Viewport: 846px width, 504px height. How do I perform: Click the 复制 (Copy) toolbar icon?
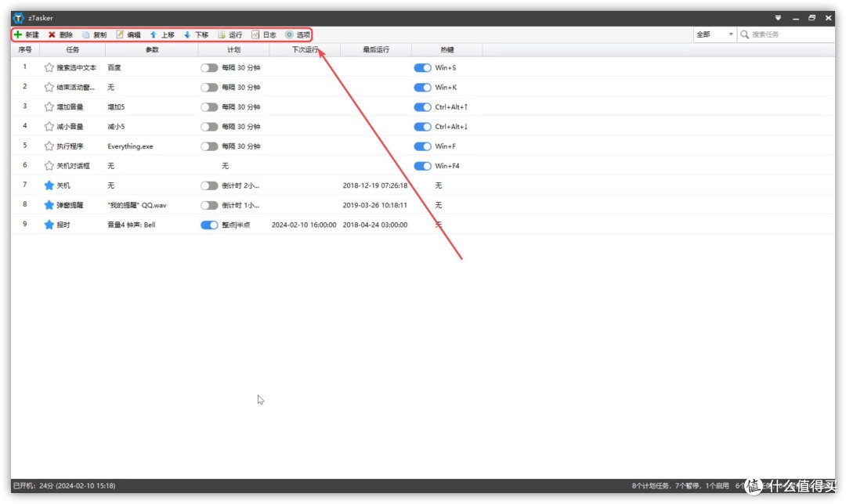point(85,34)
